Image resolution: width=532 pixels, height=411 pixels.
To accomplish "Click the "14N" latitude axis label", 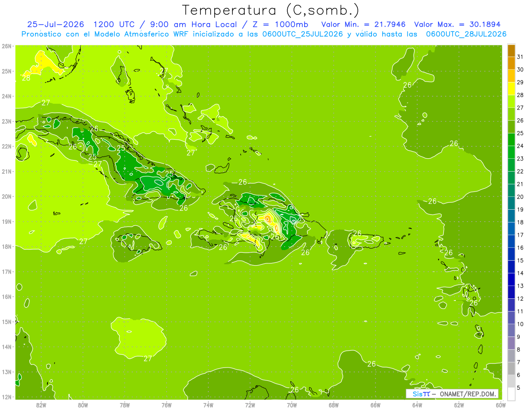I will click(7, 347).
